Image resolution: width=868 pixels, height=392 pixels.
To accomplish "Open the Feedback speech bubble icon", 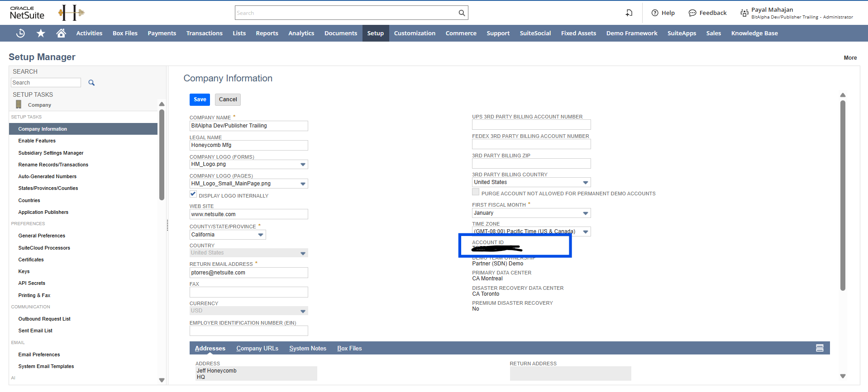I will (692, 13).
